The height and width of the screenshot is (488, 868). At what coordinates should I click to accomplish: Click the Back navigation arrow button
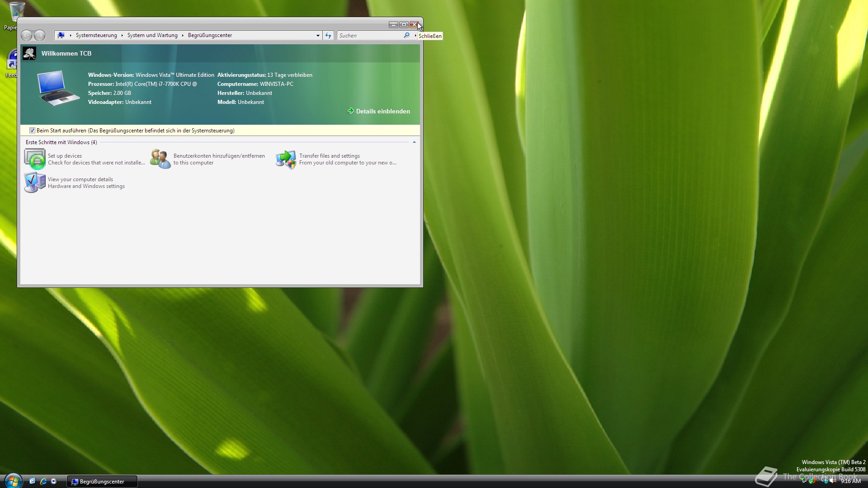click(27, 35)
